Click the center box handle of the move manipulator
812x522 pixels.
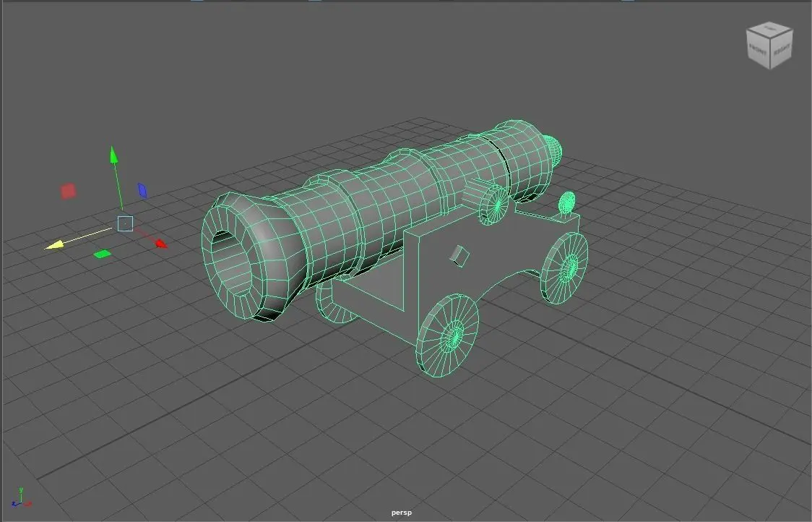[125, 224]
